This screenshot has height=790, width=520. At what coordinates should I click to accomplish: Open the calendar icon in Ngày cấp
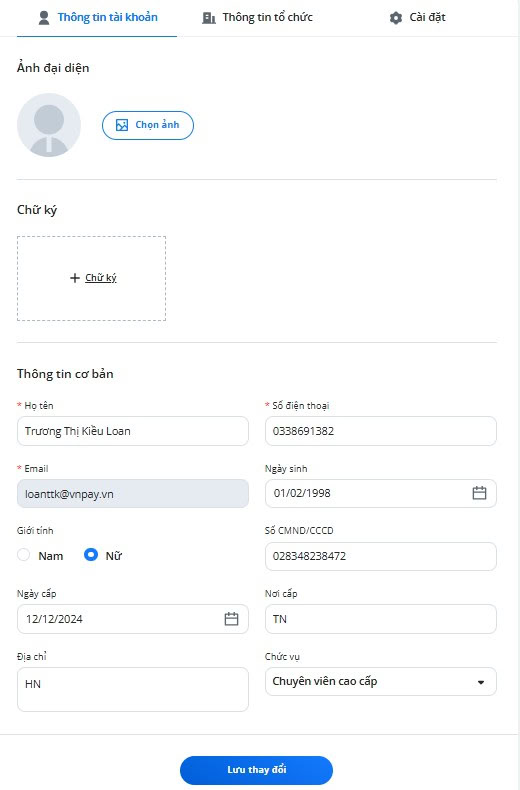pos(231,619)
